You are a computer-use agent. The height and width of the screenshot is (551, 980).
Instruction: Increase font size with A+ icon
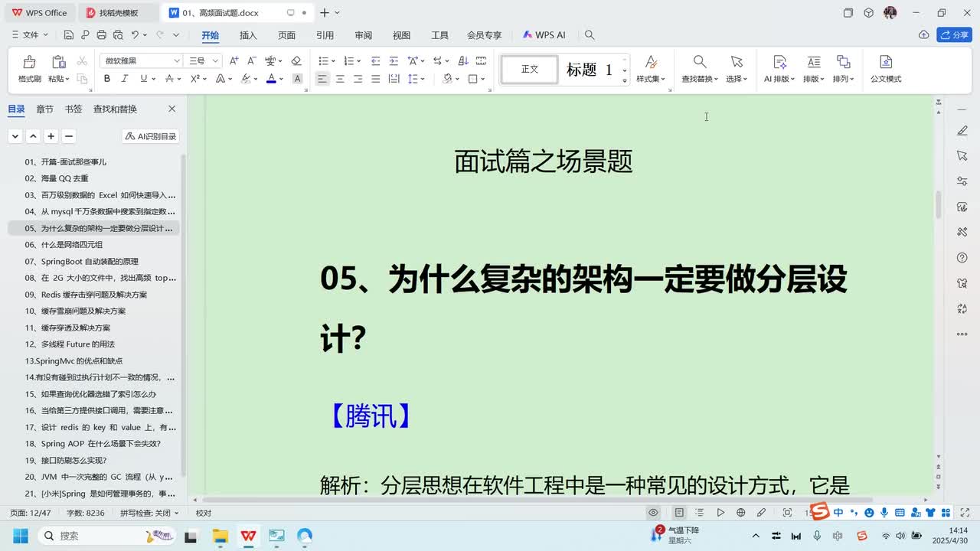[234, 60]
